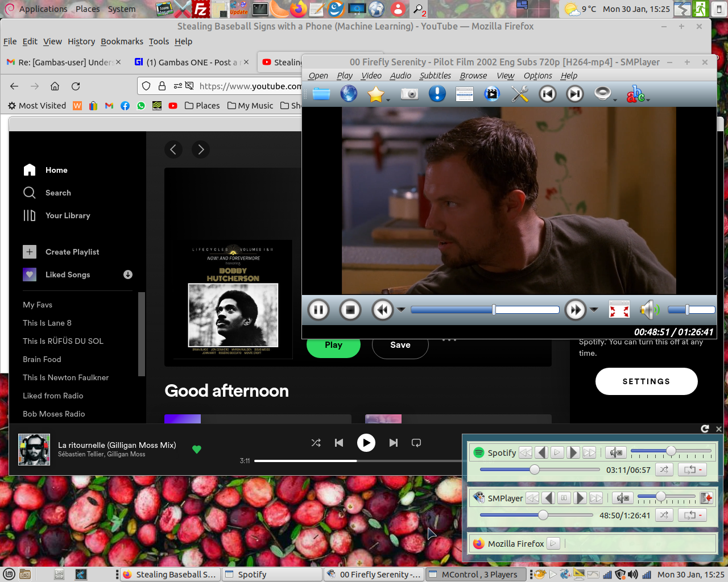Viewport: 728px width, 582px height.
Task: Open the forward options dropdown arrow
Action: (x=594, y=310)
